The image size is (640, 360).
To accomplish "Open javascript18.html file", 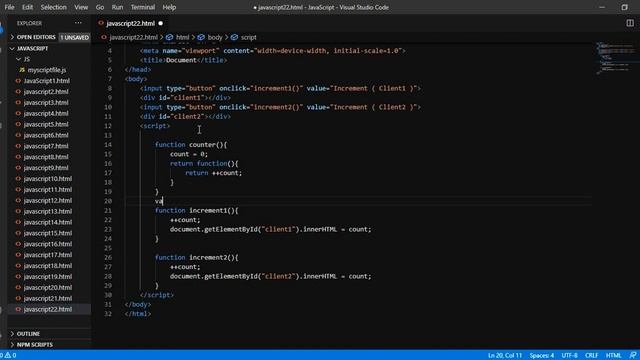I will [x=47, y=266].
